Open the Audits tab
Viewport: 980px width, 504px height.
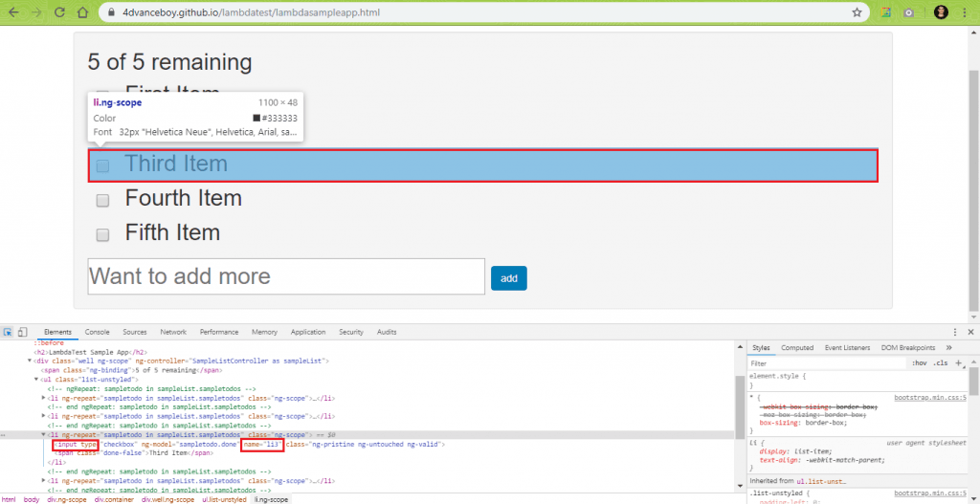(x=387, y=332)
